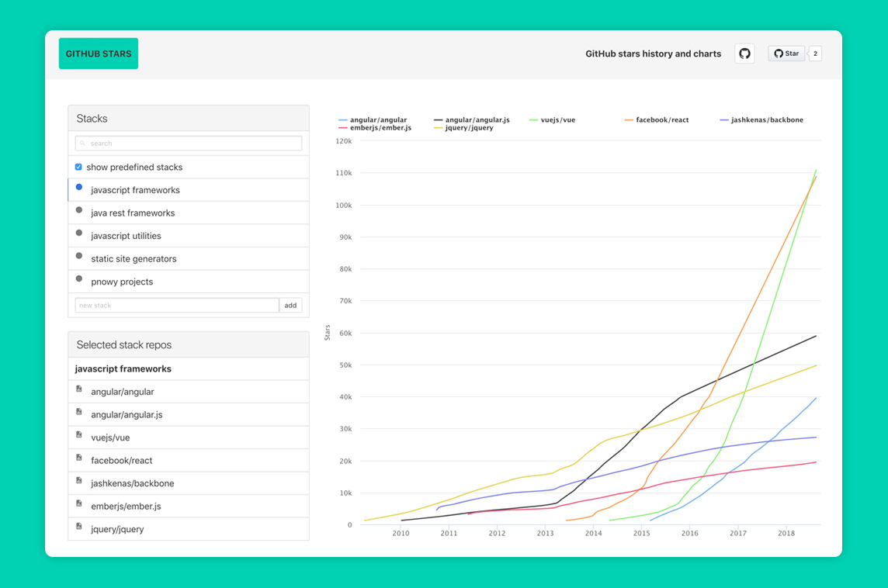The image size is (888, 588).
Task: Click repo icon beside vuejs/vue
Action: point(78,434)
